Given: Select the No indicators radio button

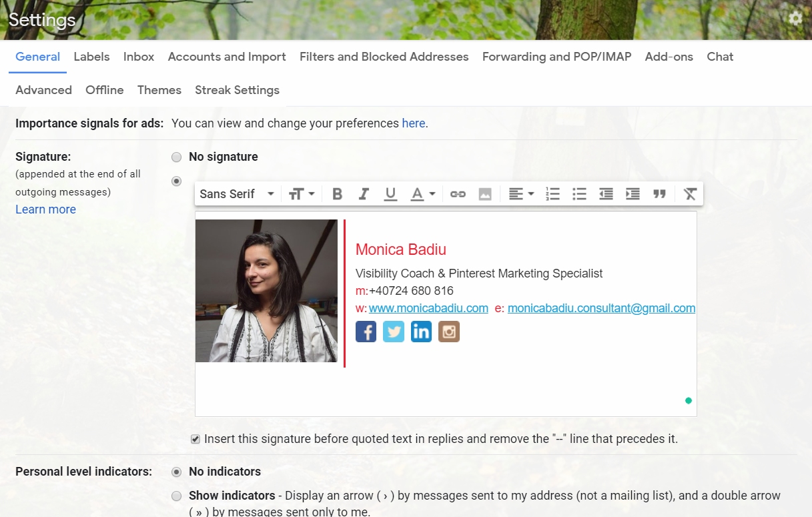Looking at the screenshot, I should pos(176,472).
